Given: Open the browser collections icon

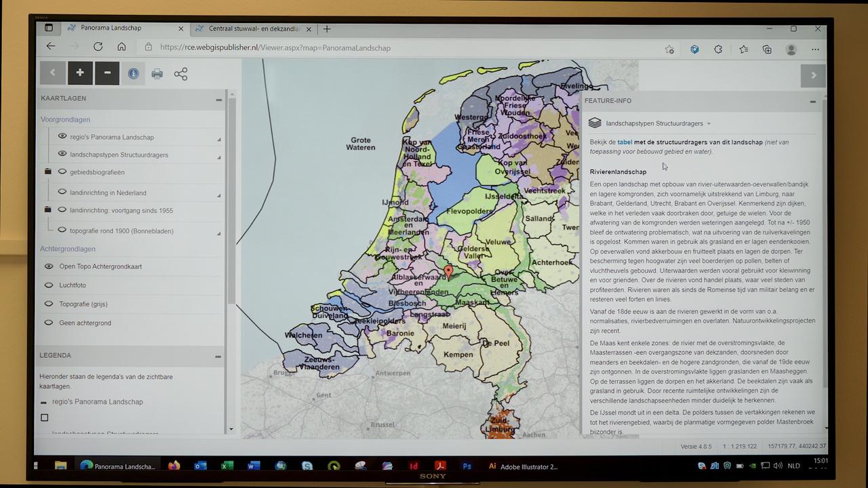Looking at the screenshot, I should [x=767, y=49].
